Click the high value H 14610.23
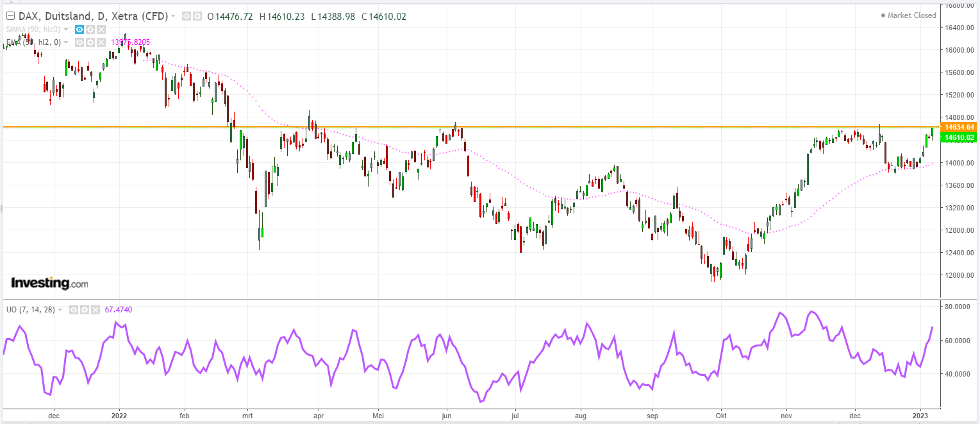Viewport: 980px width, 424px height. [282, 16]
